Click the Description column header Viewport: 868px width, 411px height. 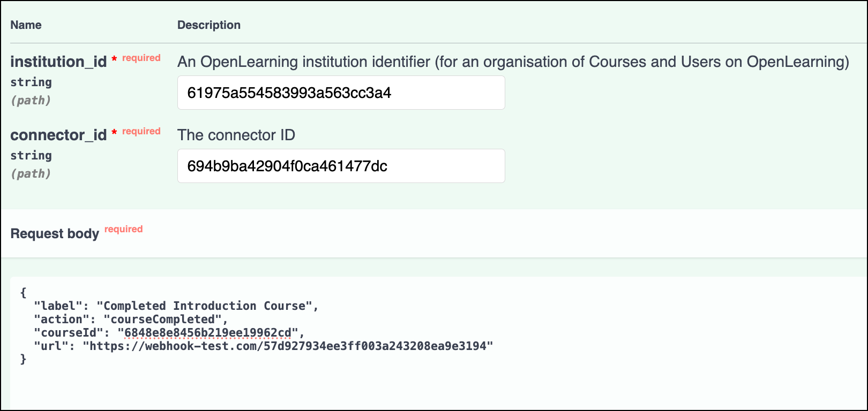(x=209, y=25)
